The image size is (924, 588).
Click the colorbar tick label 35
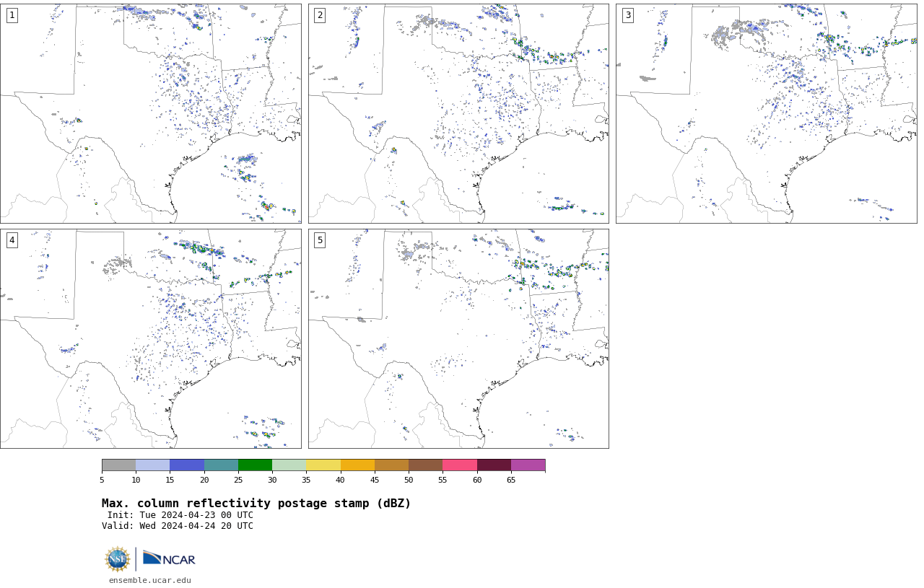(x=306, y=480)
